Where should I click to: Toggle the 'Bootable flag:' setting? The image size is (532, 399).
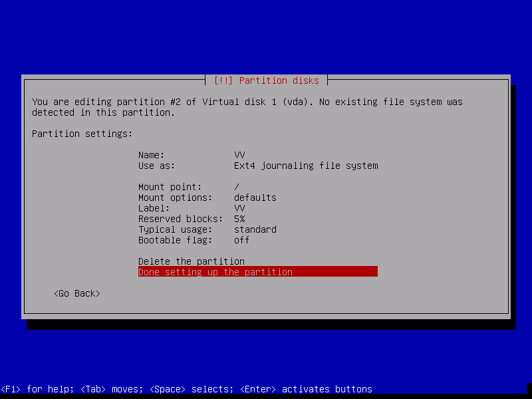(176, 240)
